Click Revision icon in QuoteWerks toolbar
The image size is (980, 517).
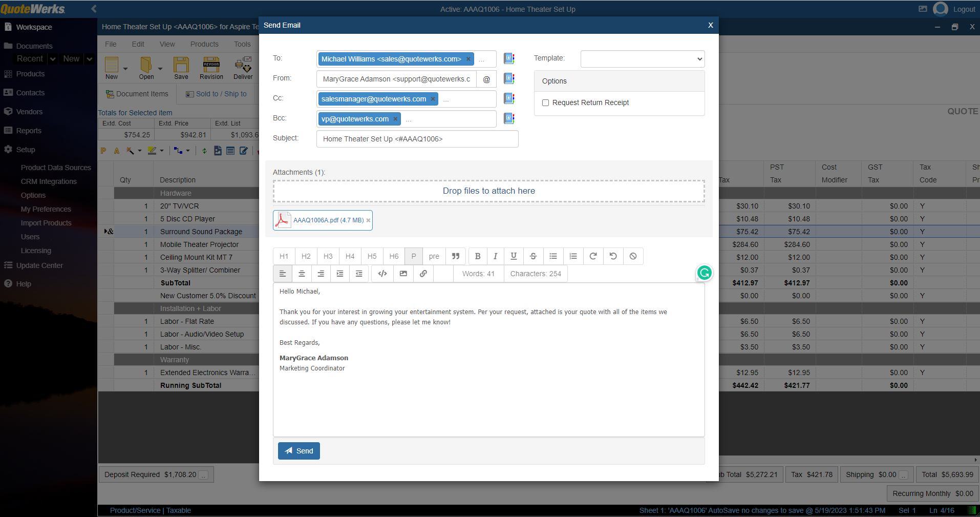pyautogui.click(x=211, y=68)
